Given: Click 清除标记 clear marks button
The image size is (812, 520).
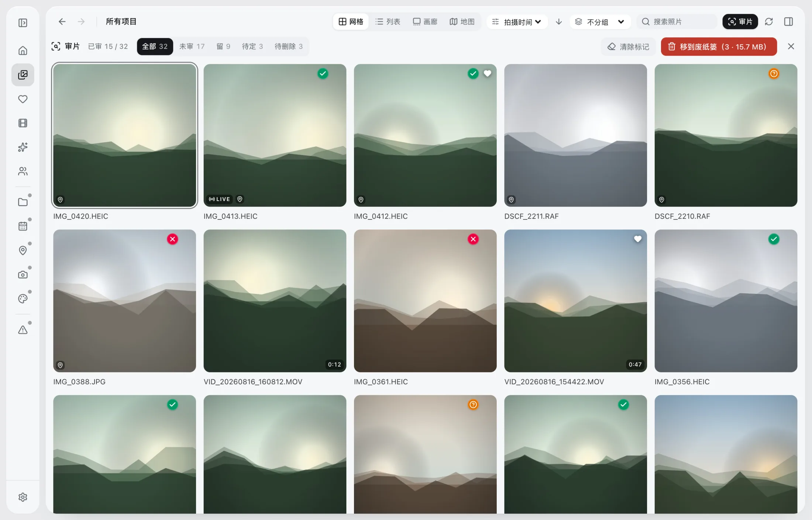Looking at the screenshot, I should [x=629, y=46].
